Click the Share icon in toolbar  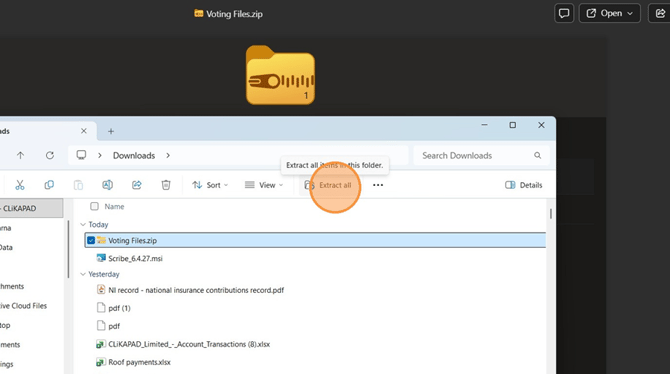(x=137, y=185)
